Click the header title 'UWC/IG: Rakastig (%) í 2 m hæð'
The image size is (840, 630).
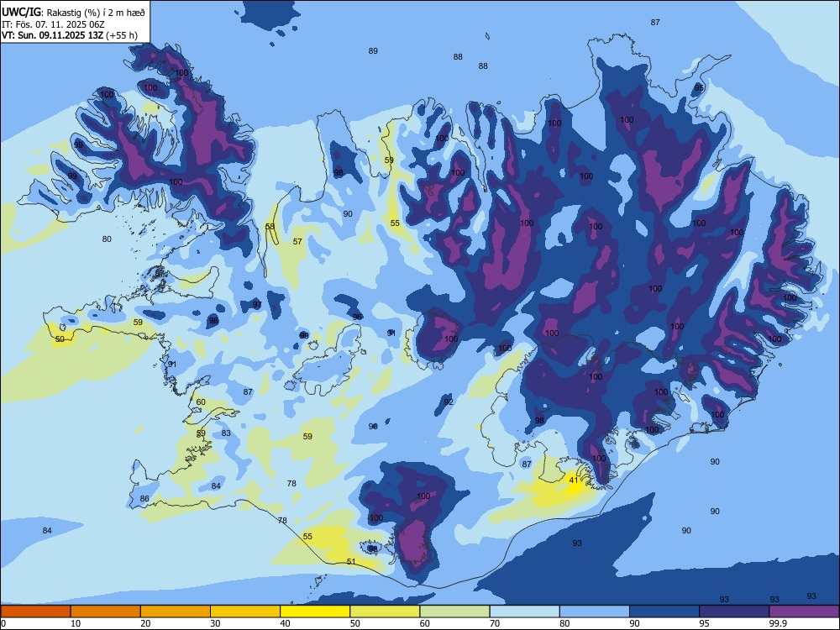point(73,13)
